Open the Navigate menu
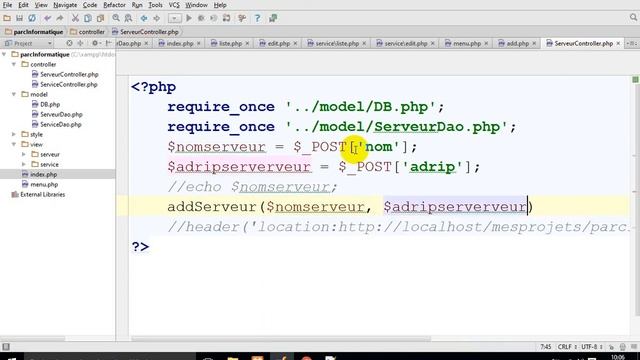 [65, 5]
